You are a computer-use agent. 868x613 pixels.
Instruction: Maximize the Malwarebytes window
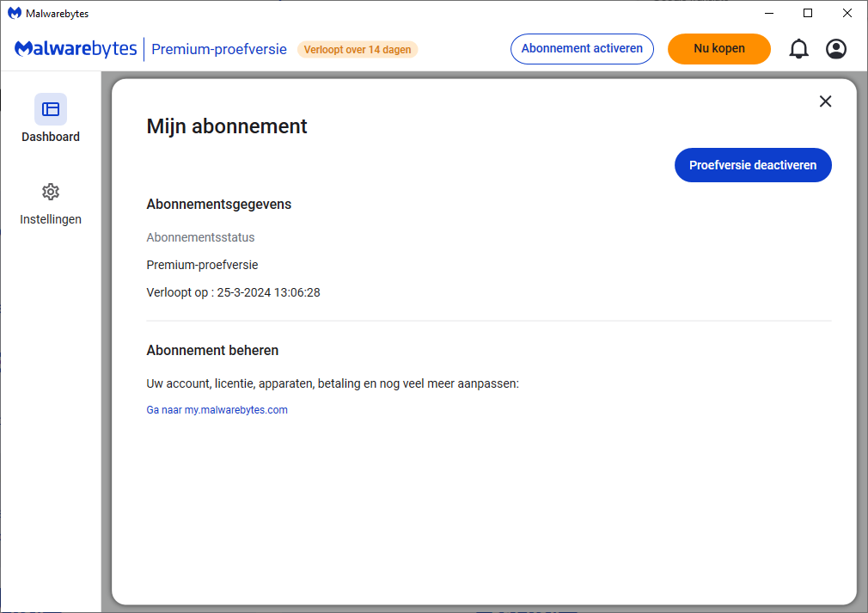[x=808, y=13]
